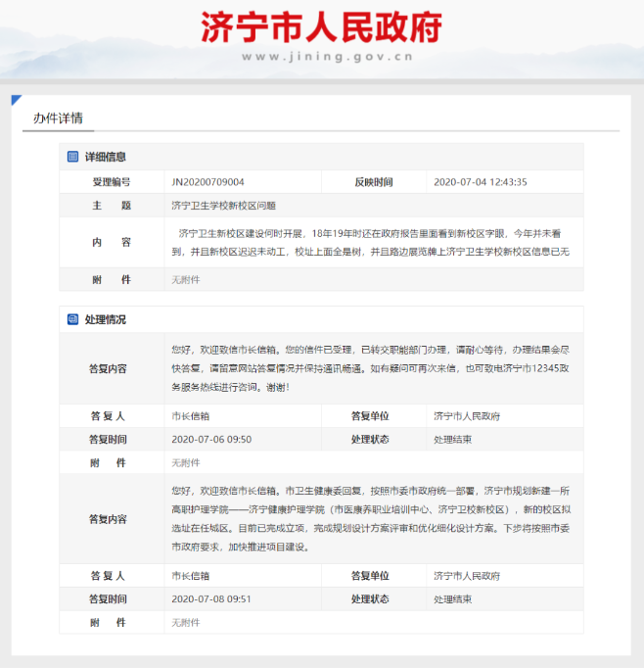
Task: Click 无附件 below the 2020-07-06 reply
Action: 186,462
